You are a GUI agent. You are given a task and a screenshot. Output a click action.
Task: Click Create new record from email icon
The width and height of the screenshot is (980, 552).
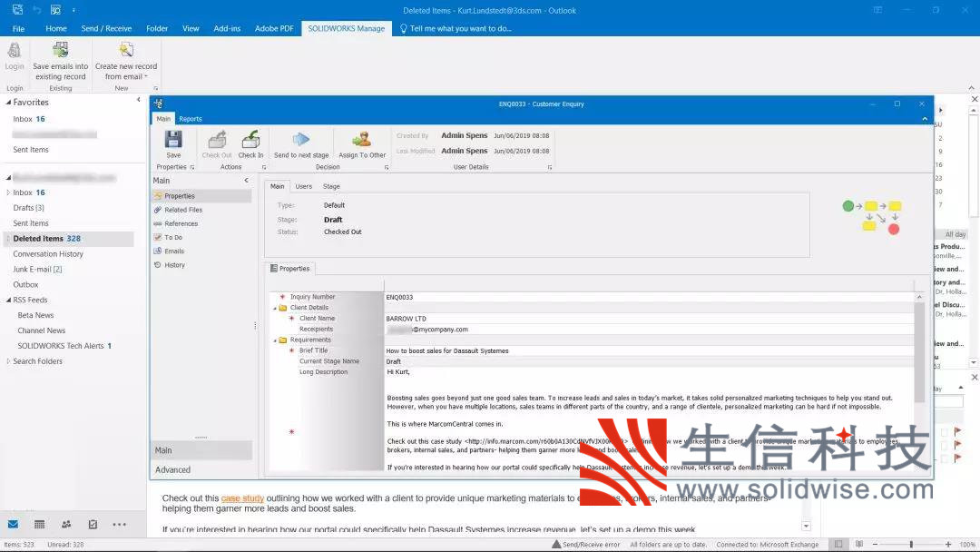point(126,49)
